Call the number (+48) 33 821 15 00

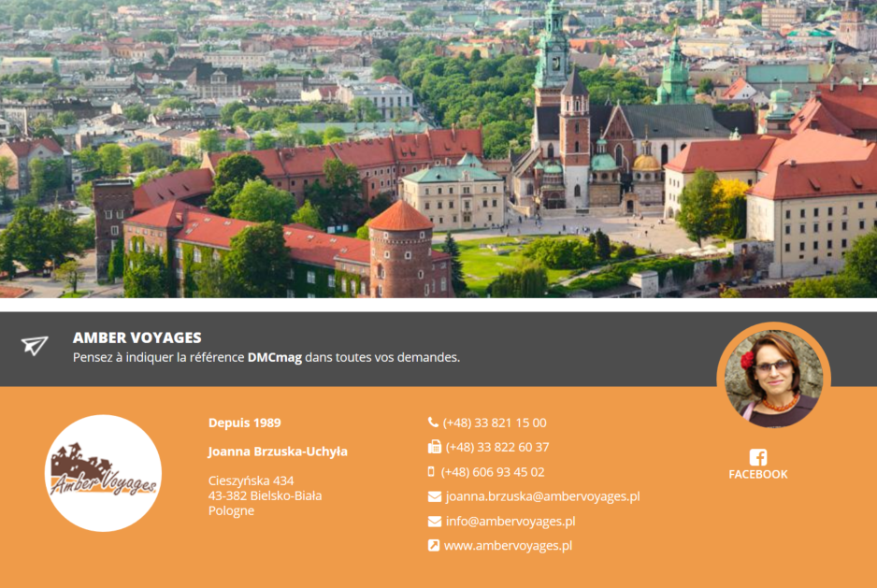pyautogui.click(x=495, y=423)
